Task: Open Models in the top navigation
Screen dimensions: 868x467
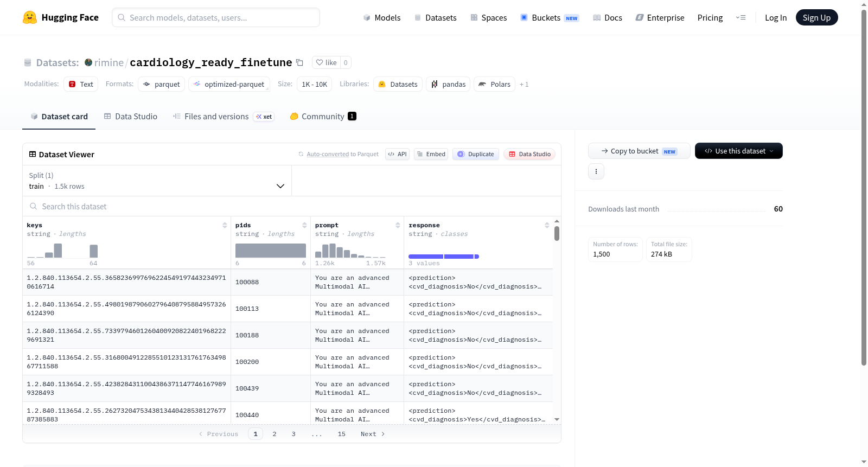Action: tap(382, 17)
